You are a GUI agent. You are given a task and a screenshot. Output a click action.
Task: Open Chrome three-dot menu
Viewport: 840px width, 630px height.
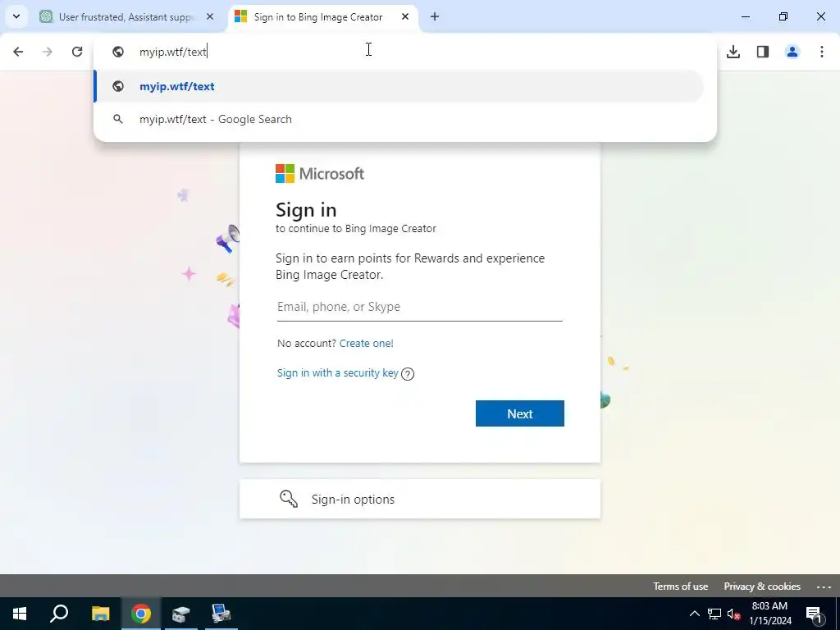(x=822, y=52)
